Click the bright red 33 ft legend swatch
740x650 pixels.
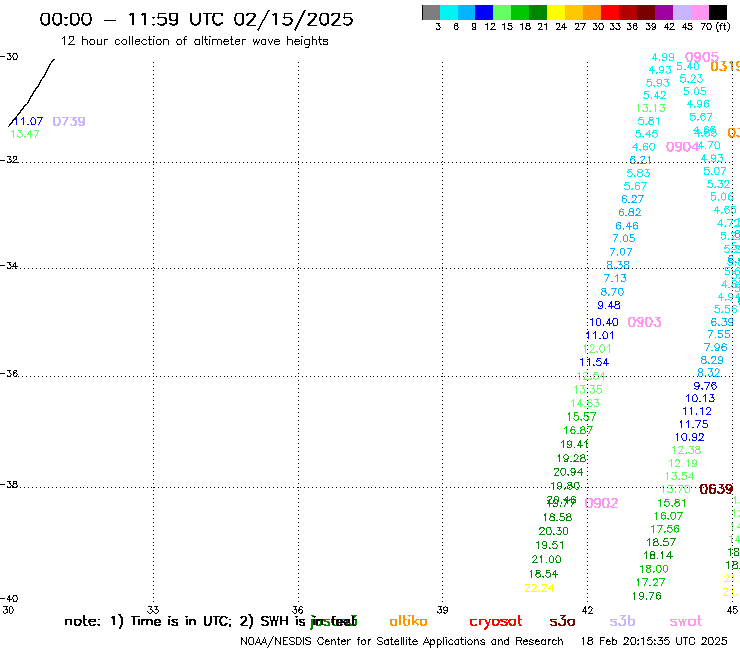610,12
